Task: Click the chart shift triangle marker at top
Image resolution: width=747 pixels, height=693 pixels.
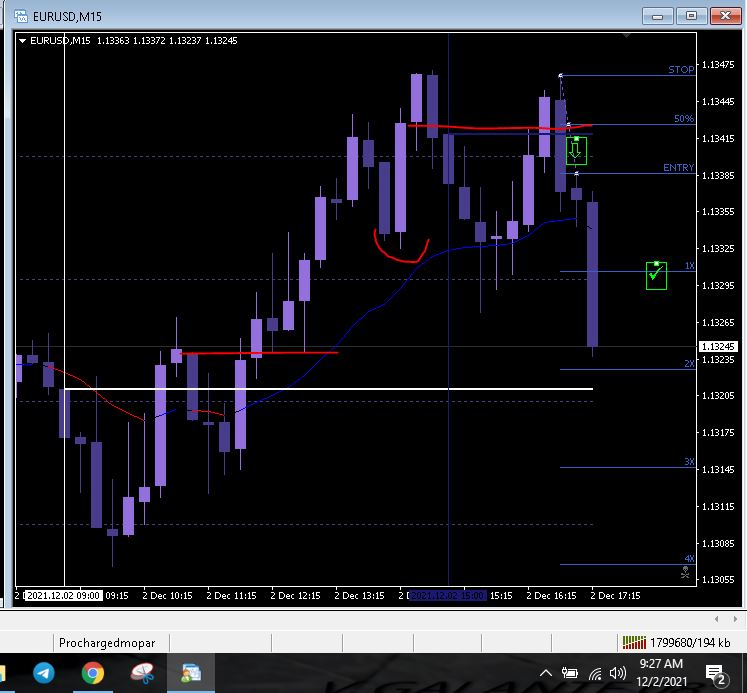Action: pos(626,36)
